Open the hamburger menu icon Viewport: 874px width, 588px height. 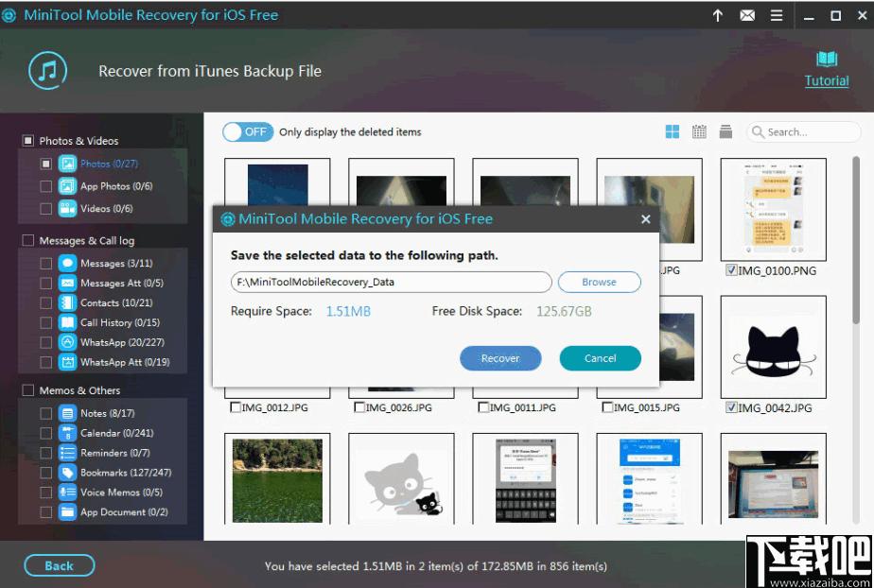(777, 15)
